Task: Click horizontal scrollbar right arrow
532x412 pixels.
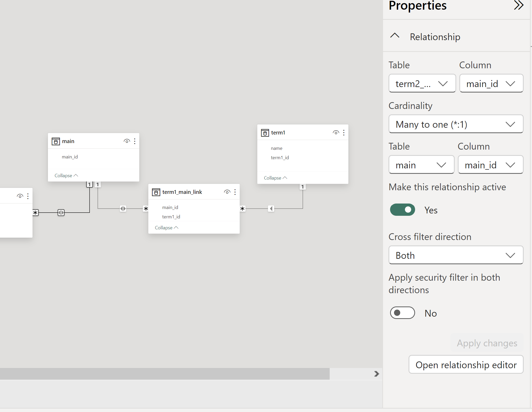Action: pos(377,374)
